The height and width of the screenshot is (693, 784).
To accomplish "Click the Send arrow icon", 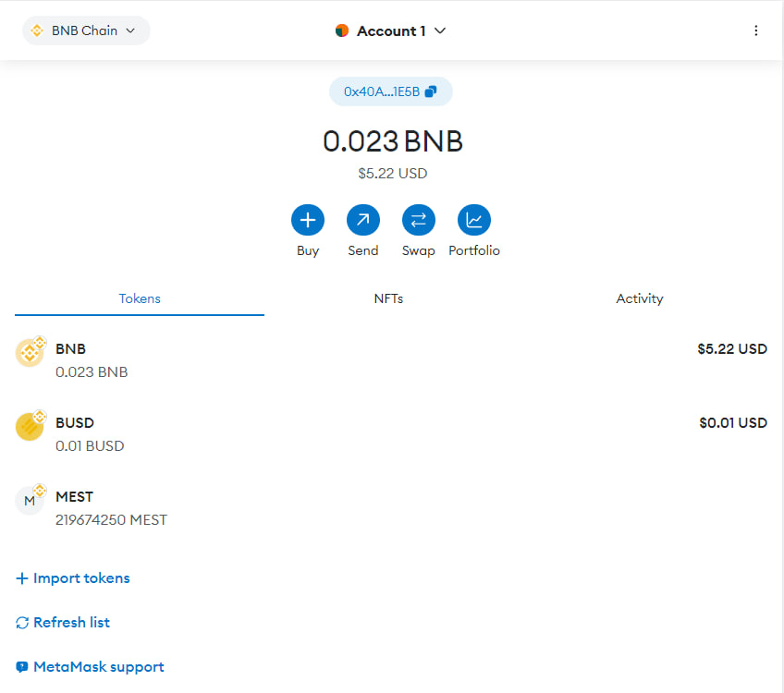I will pyautogui.click(x=363, y=220).
